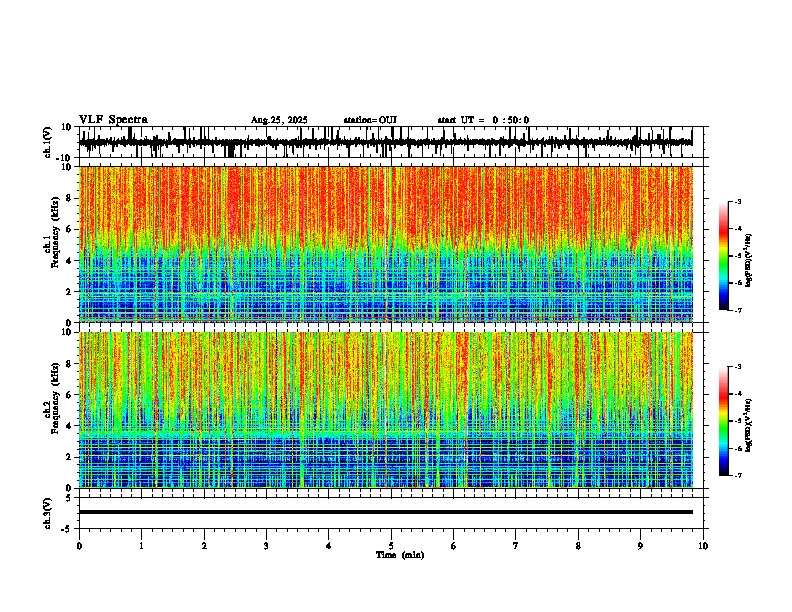Click the "4" kHz tick on ch.2 frequency axis
The image size is (792, 612).
coord(69,426)
